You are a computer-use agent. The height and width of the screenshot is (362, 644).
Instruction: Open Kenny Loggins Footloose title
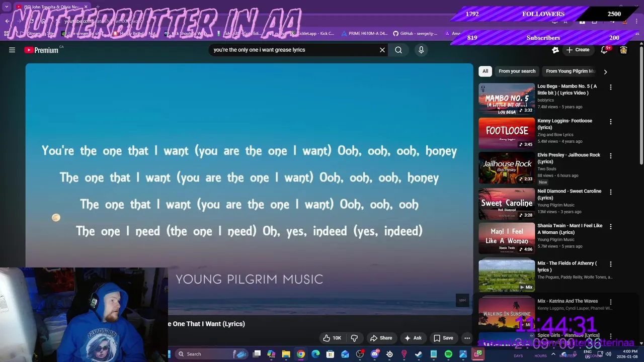pos(565,124)
